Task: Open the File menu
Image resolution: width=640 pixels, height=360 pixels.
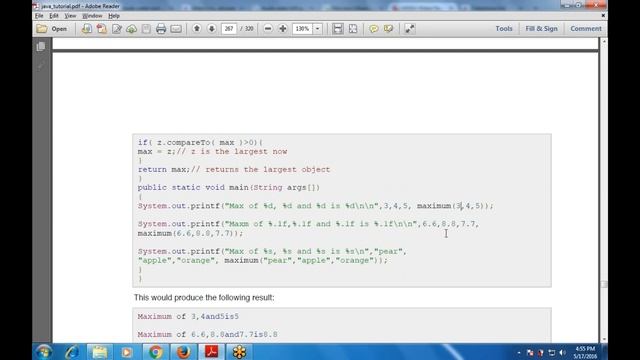Action: (39, 16)
